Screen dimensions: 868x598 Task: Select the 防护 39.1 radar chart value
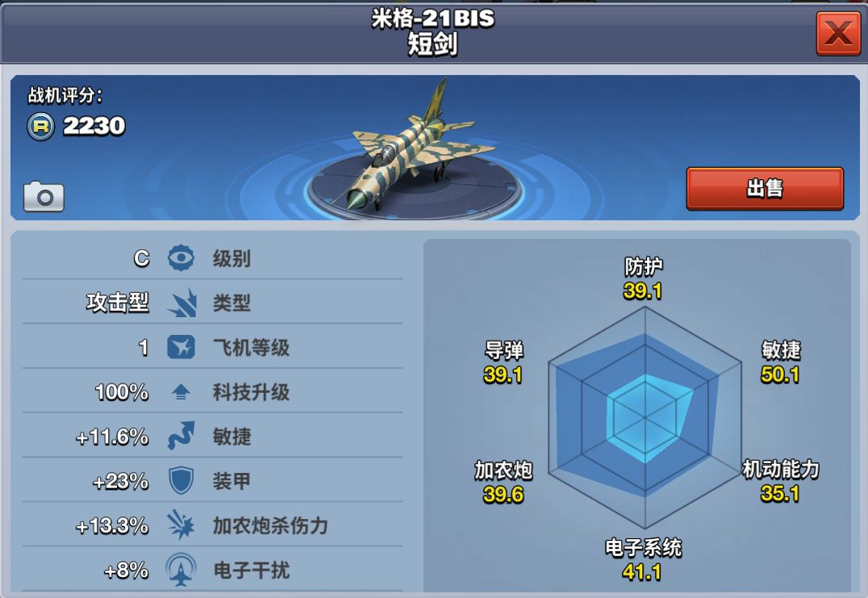pyautogui.click(x=643, y=278)
